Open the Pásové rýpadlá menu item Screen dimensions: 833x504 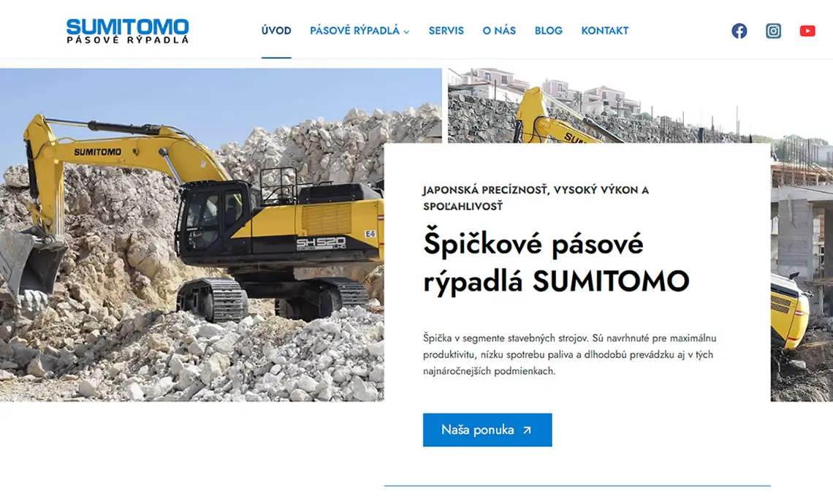point(354,31)
